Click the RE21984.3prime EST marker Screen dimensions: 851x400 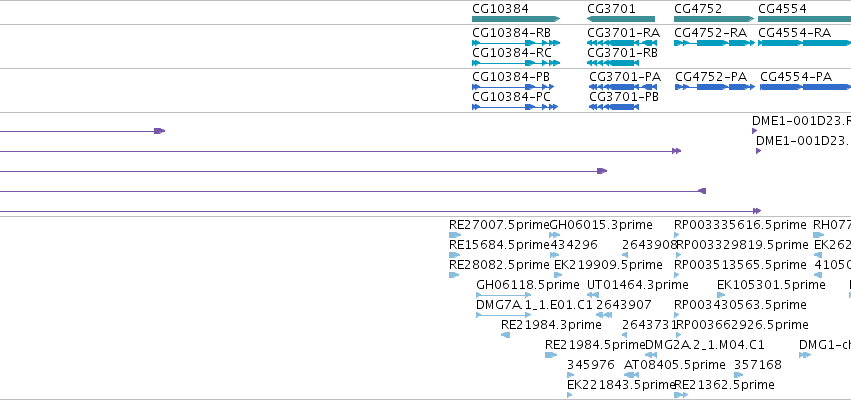(505, 335)
